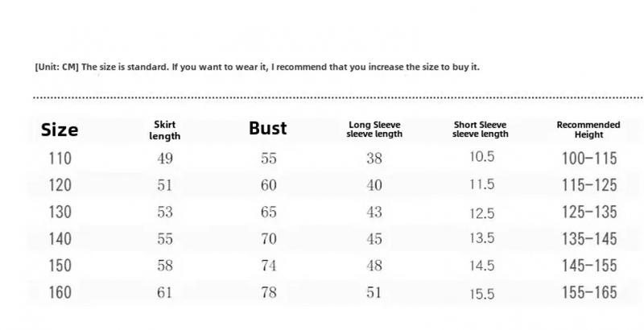Image resolution: width=644 pixels, height=330 pixels.
Task: Click the Short Sleeve sleeve length header
Action: point(480,130)
